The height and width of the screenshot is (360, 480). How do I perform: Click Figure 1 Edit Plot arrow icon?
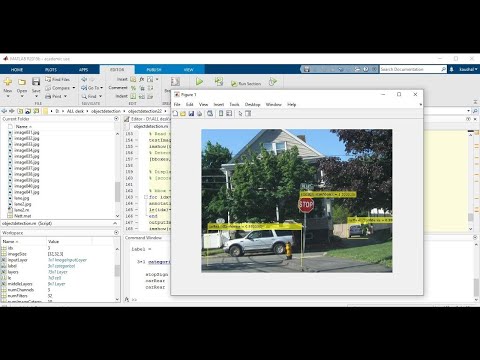coord(240,114)
